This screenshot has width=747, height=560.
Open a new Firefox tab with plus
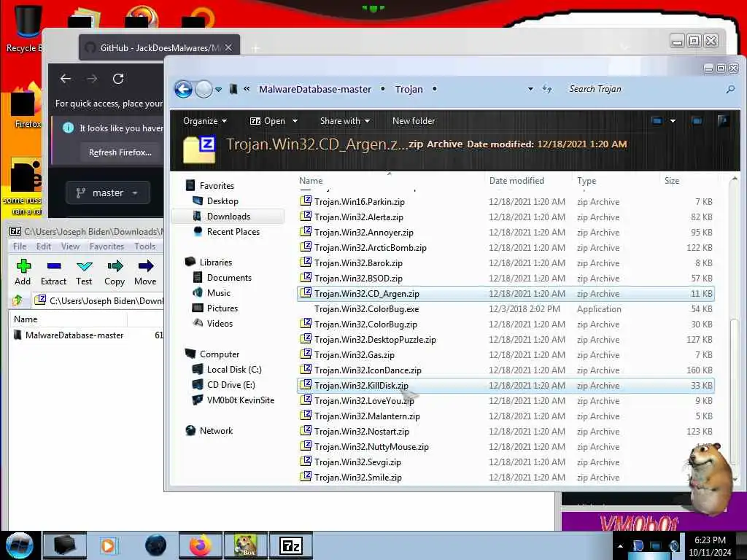point(255,48)
